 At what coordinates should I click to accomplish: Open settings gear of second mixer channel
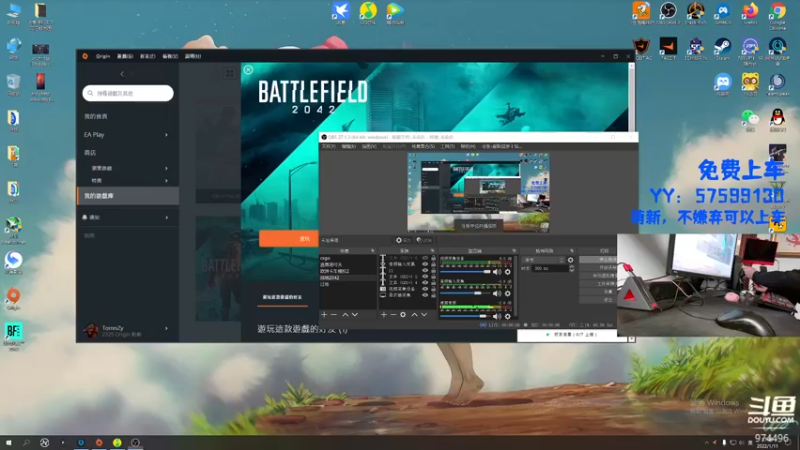click(508, 293)
